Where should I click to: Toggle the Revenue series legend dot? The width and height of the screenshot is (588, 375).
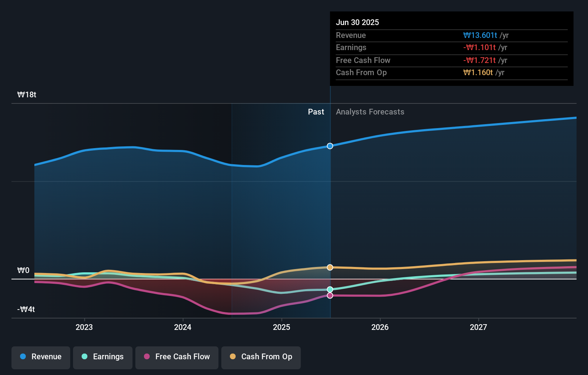23,357
